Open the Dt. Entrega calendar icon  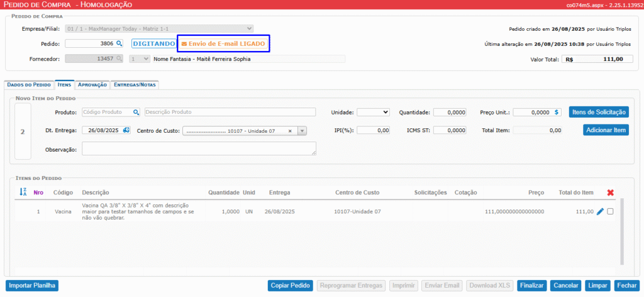pos(126,130)
